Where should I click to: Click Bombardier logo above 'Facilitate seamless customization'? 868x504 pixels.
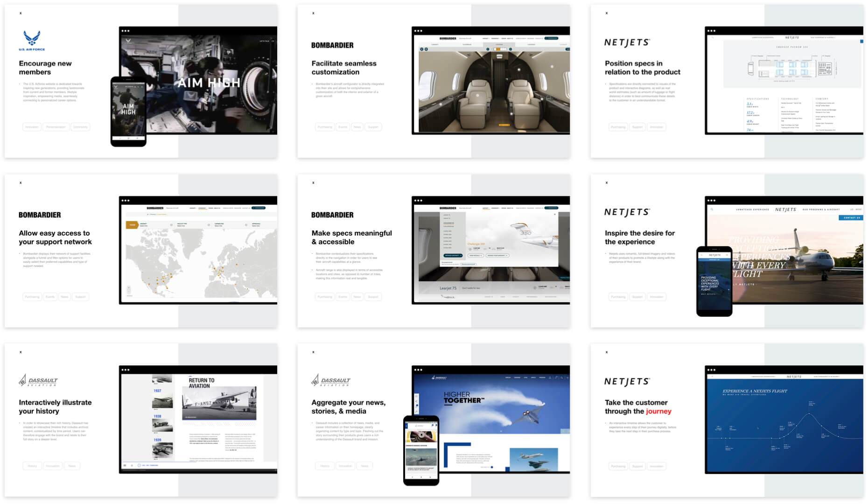tap(332, 45)
